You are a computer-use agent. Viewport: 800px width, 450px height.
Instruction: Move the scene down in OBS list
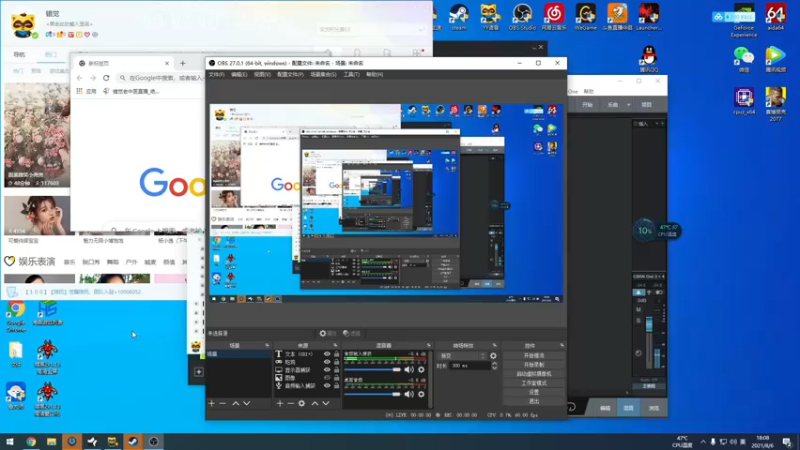[x=247, y=404]
